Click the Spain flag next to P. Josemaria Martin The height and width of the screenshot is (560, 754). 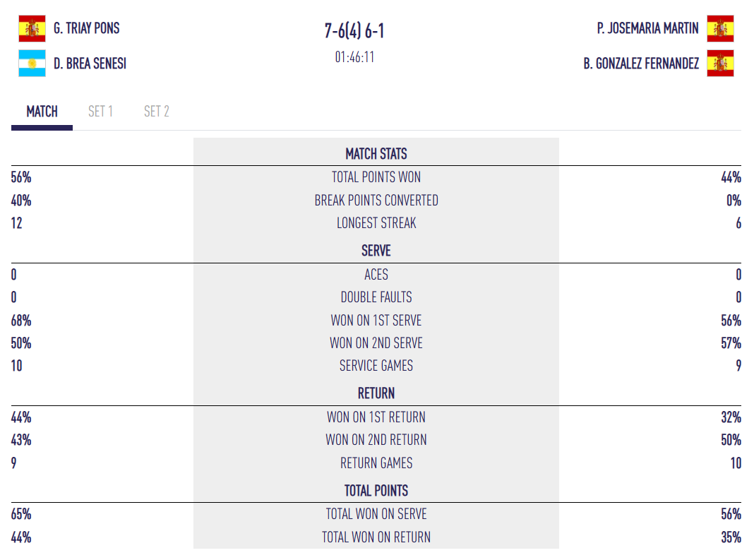coord(720,29)
